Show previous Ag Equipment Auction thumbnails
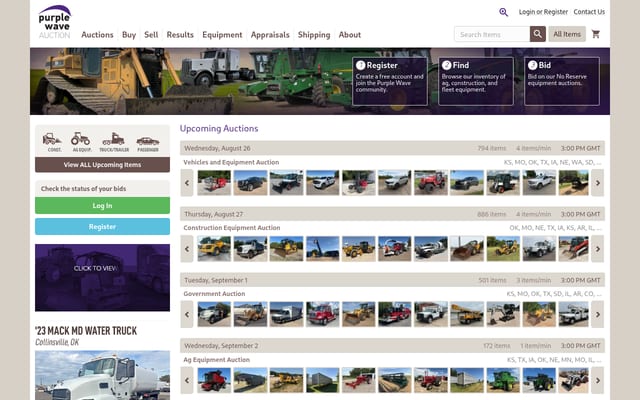Viewport: 640px width, 400px height. 187,380
